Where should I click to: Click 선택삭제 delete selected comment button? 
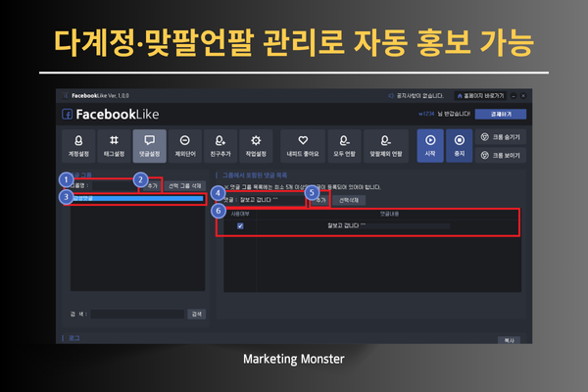pos(349,200)
